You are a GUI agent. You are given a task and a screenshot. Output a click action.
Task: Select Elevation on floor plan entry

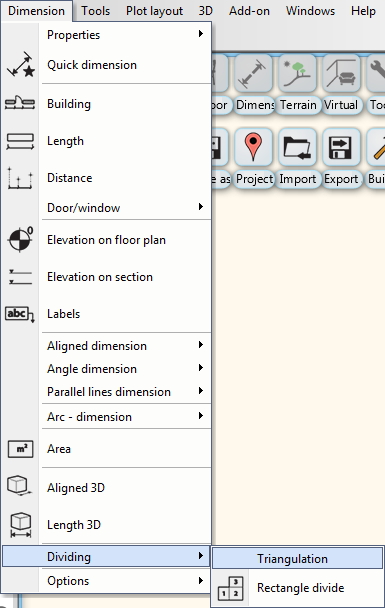[107, 240]
